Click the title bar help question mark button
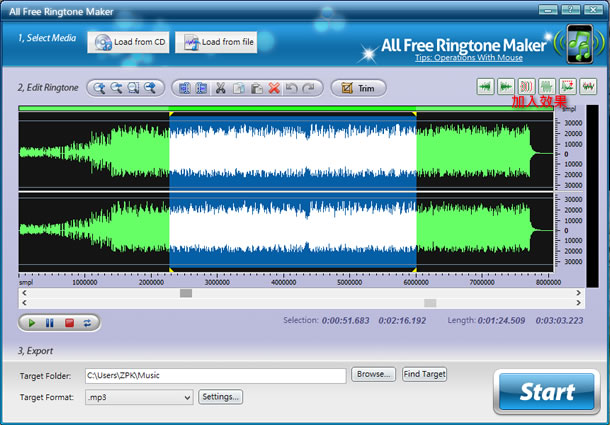This screenshot has width=610, height=425. tap(570, 10)
